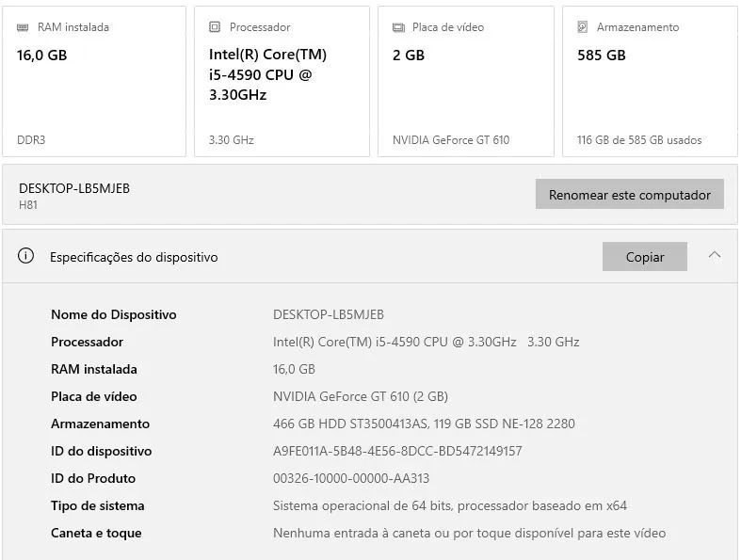
Task: Click the DESKTOP-LB5MJEB name in the rename bar
Action: point(74,188)
